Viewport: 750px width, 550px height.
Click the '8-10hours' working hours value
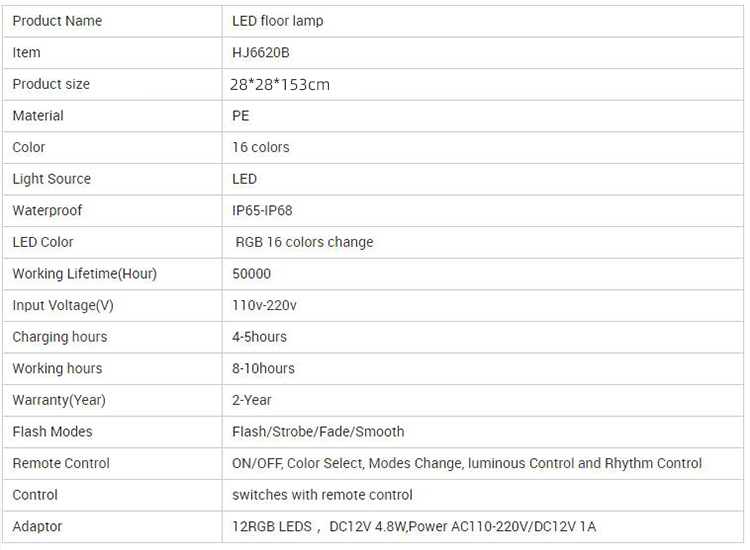coord(263,368)
